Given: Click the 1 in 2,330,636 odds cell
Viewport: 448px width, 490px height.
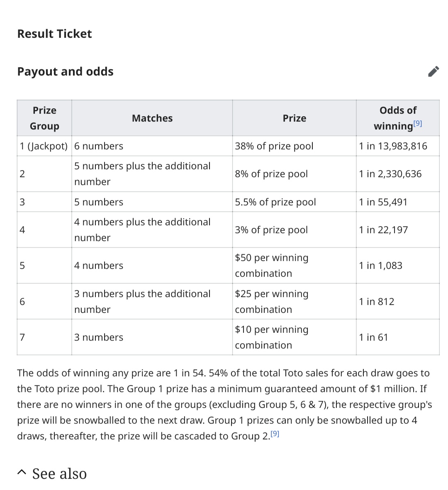Looking at the screenshot, I should 390,174.
